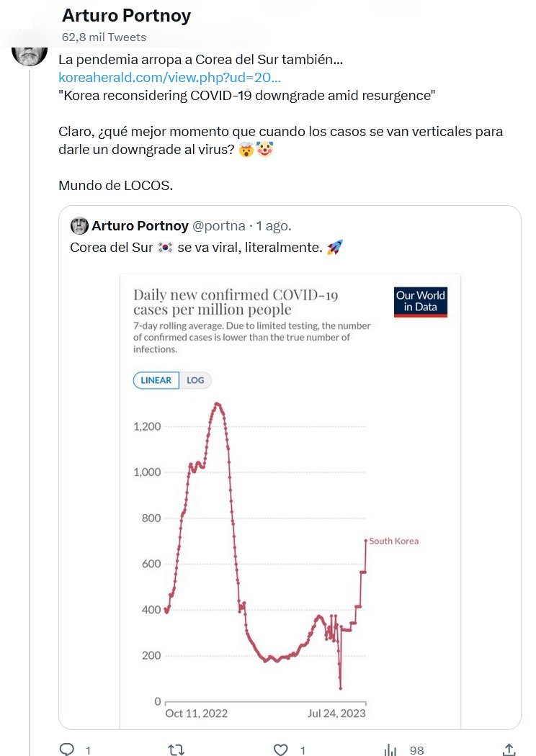Image resolution: width=536 pixels, height=756 pixels.
Task: Click the share upload icon
Action: [509, 750]
